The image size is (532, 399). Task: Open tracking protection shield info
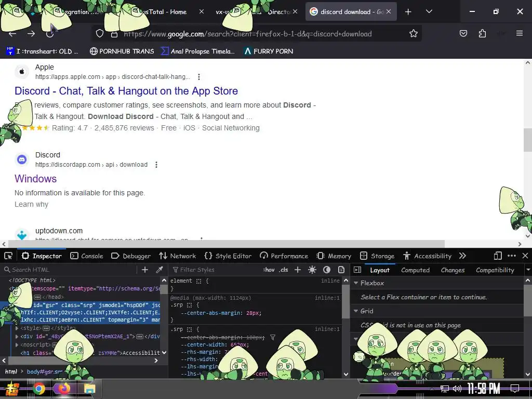99,34
